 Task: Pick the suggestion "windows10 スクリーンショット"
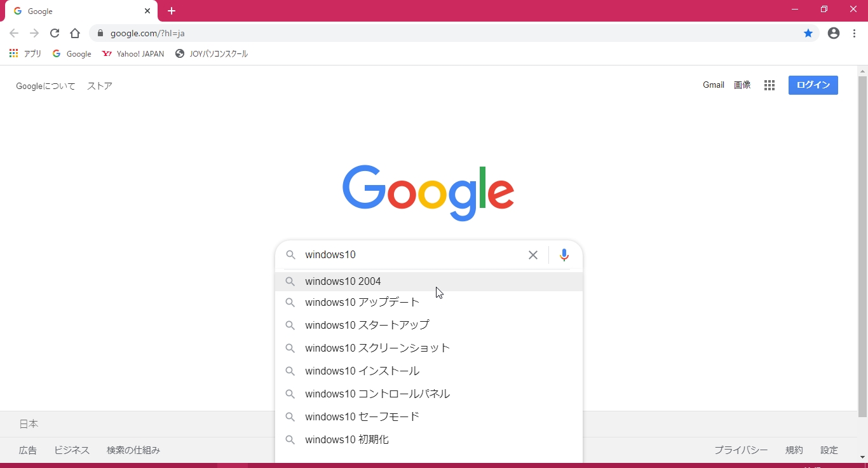(377, 348)
